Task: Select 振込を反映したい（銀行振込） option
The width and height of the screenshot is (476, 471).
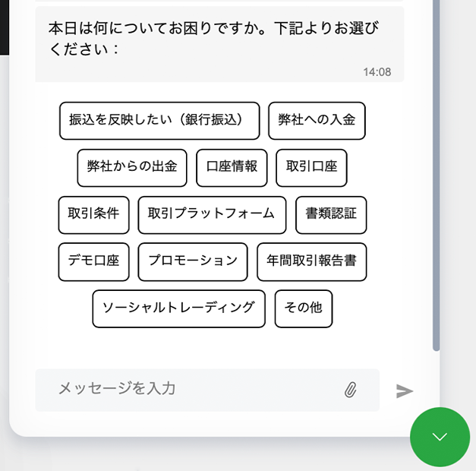Action: click(159, 121)
